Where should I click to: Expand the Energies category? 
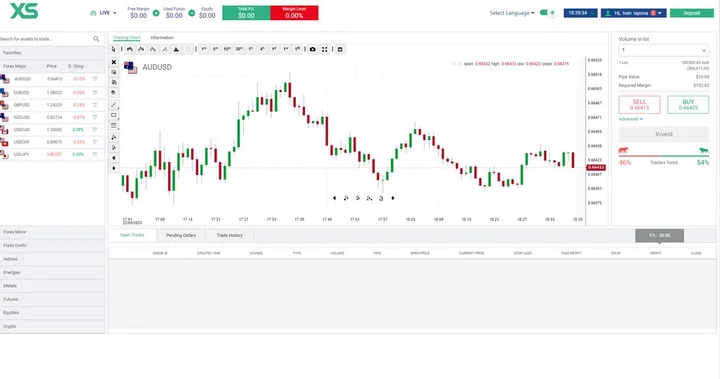pyautogui.click(x=52, y=272)
